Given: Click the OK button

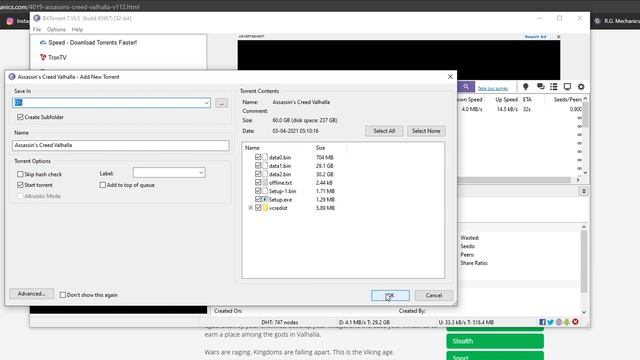Looking at the screenshot, I should 390,295.
